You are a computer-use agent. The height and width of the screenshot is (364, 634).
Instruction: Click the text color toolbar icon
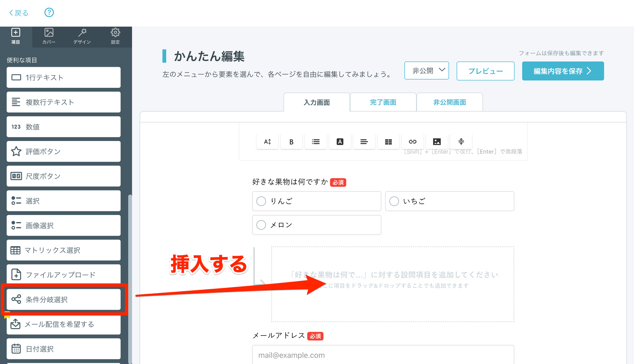pyautogui.click(x=340, y=142)
